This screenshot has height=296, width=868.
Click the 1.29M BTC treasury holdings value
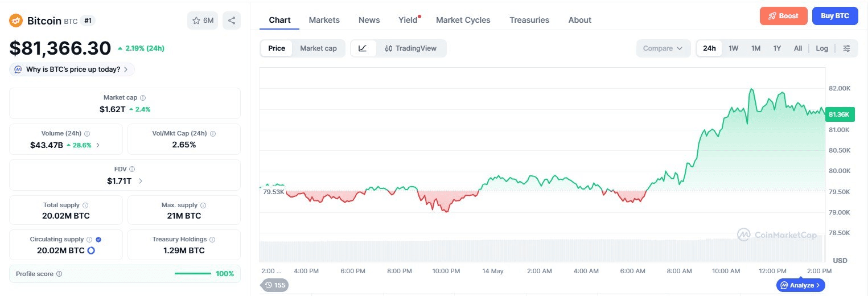[x=184, y=250]
